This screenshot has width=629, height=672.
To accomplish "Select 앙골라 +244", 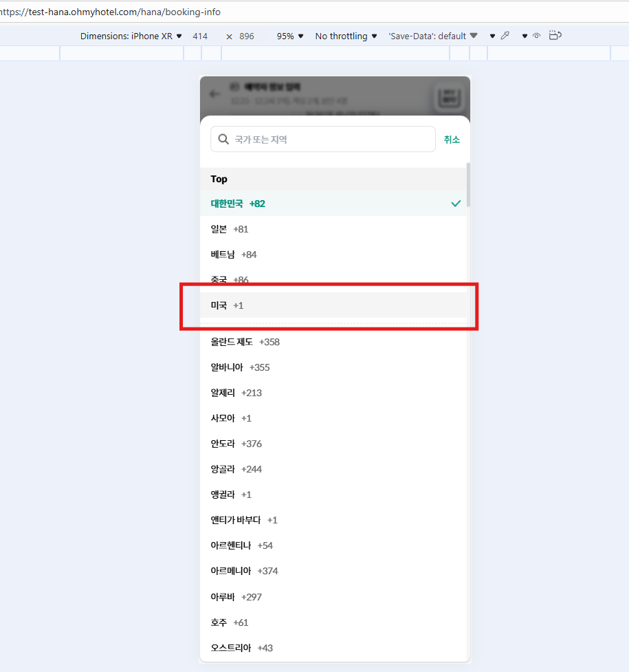I will (x=333, y=469).
